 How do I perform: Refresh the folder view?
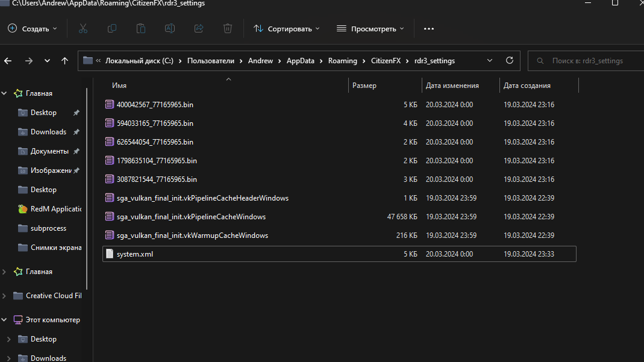pyautogui.click(x=510, y=60)
